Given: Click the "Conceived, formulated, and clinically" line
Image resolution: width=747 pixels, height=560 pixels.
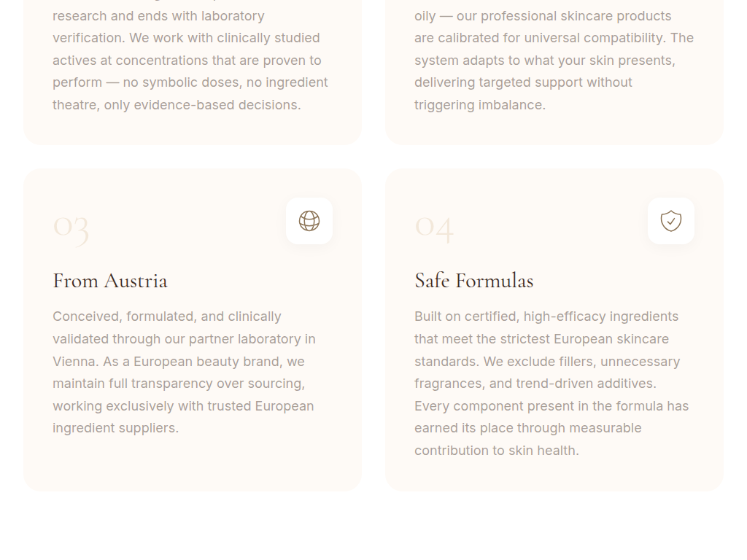Looking at the screenshot, I should (x=166, y=316).
